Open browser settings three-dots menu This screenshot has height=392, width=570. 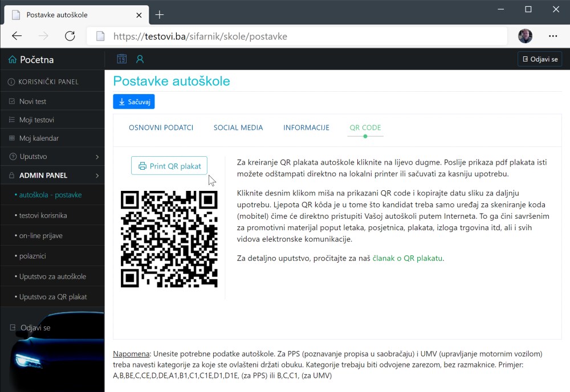[553, 36]
